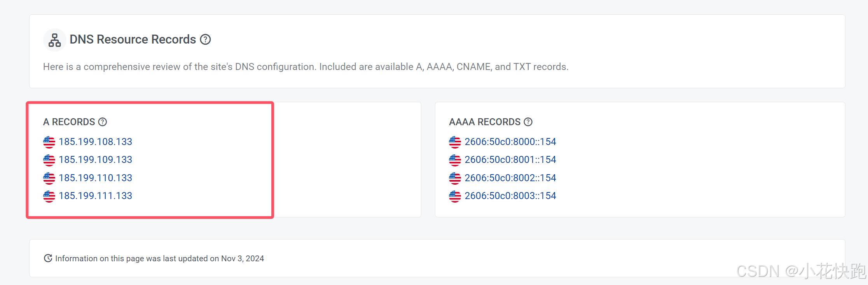Image resolution: width=868 pixels, height=285 pixels.
Task: Open the 2606:50c0:8001::154 AAAA record
Action: (x=510, y=159)
